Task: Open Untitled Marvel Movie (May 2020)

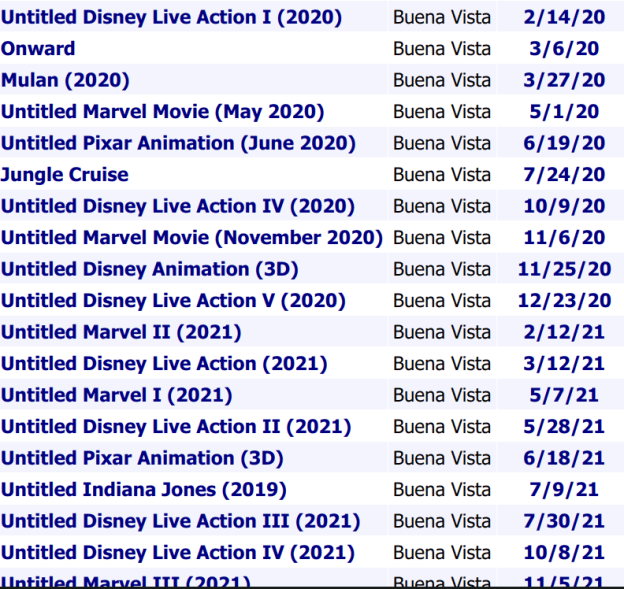Action: 162,112
